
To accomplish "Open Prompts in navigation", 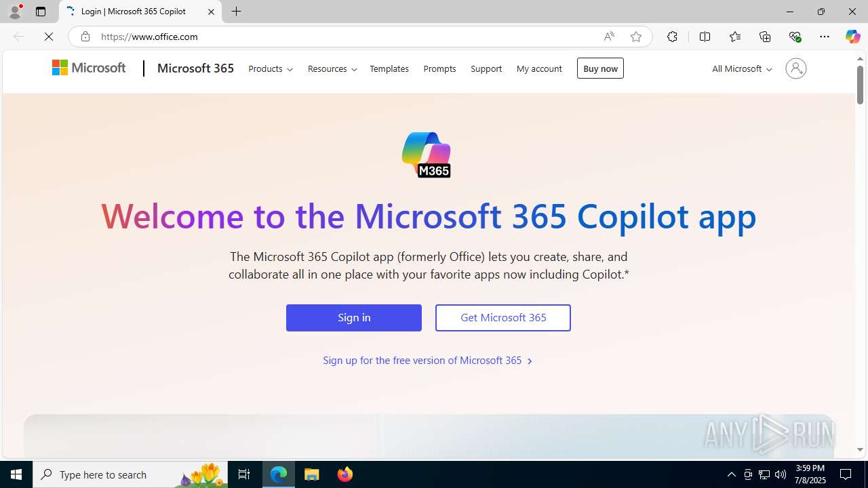I will coord(439,68).
